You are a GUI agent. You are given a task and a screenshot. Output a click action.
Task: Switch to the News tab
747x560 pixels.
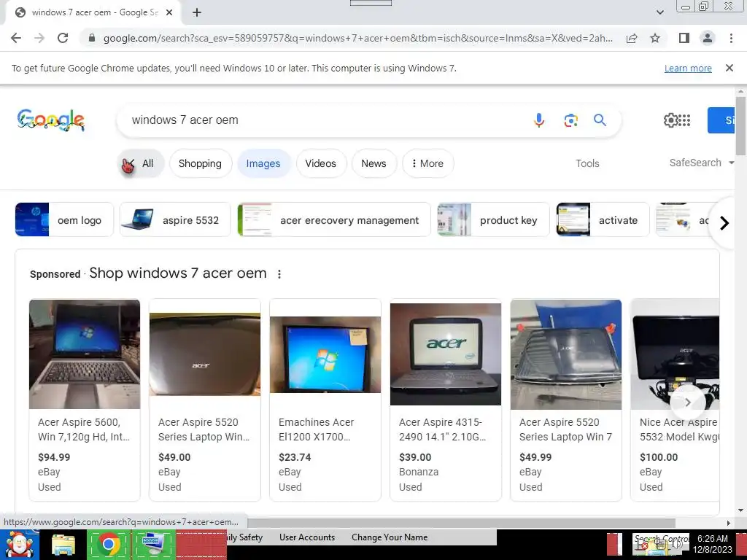point(373,163)
